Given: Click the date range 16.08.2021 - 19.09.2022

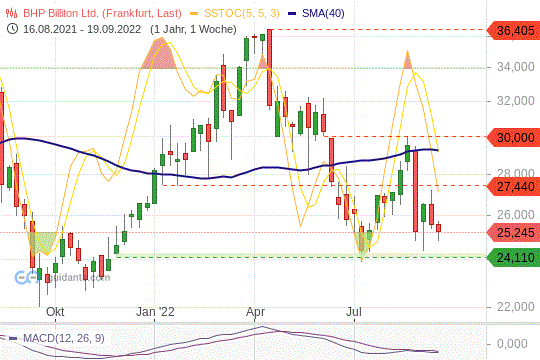Looking at the screenshot, I should 82,29.
